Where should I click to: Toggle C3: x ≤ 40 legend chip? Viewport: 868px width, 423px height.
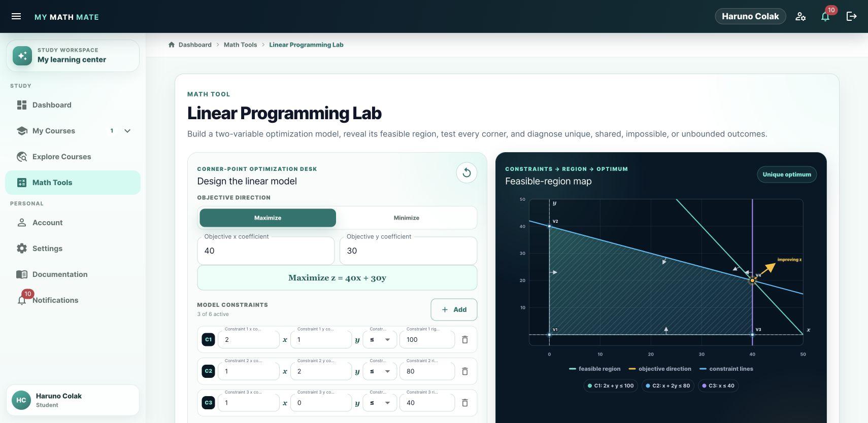point(718,385)
